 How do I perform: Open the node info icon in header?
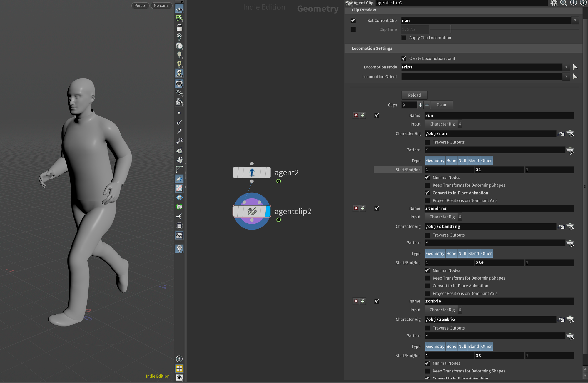[573, 3]
